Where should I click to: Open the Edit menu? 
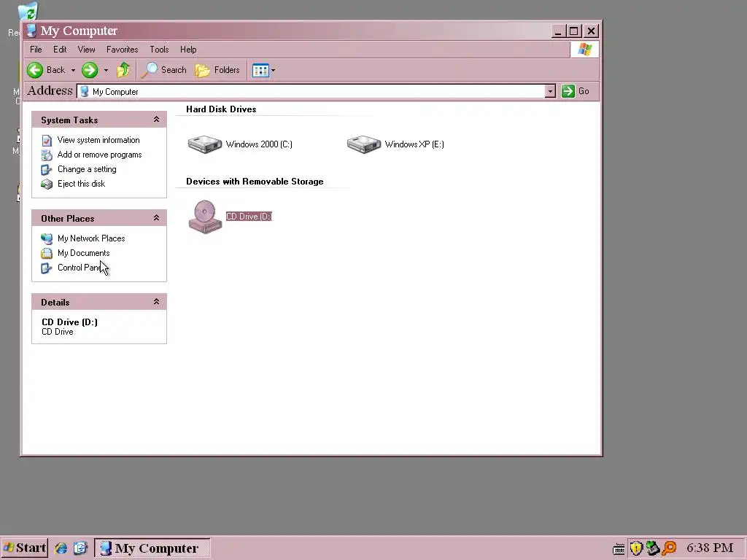tap(60, 50)
